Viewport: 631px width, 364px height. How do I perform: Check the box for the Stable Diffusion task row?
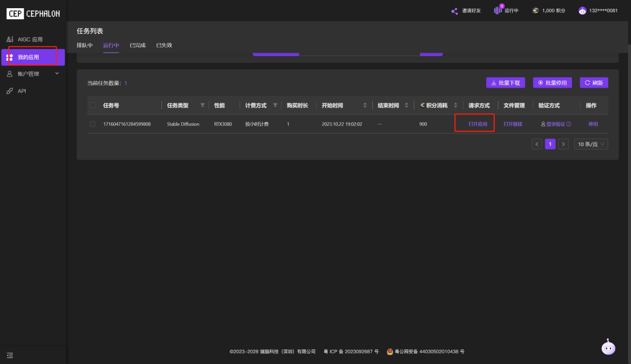[x=93, y=124]
